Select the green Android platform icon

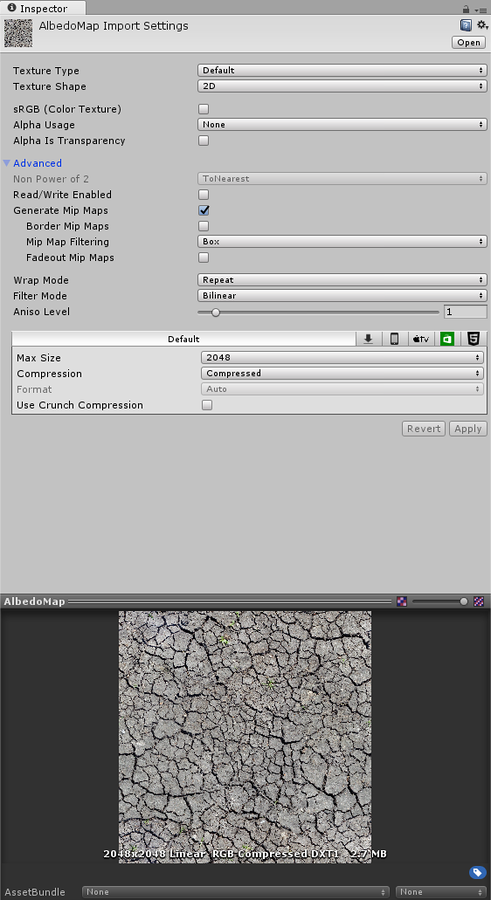point(447,339)
